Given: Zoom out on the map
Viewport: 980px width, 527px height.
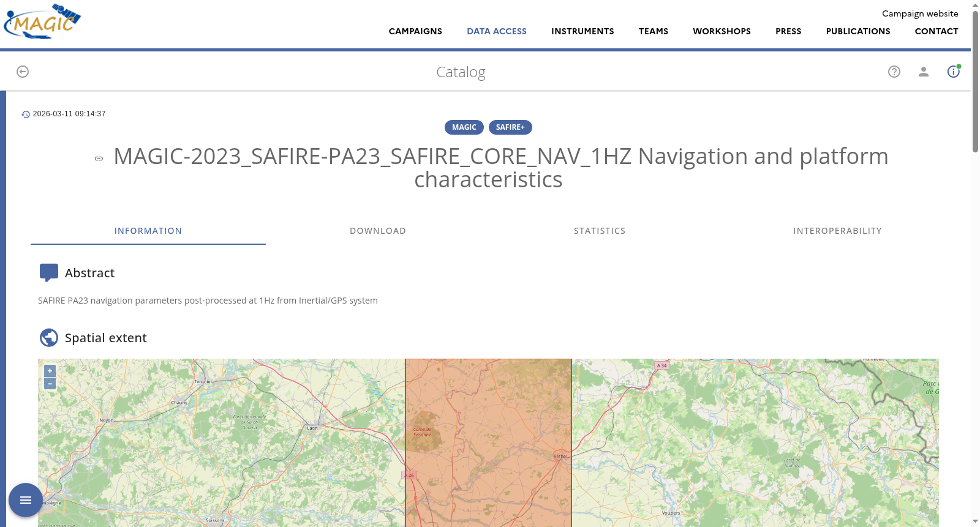Looking at the screenshot, I should point(50,384).
